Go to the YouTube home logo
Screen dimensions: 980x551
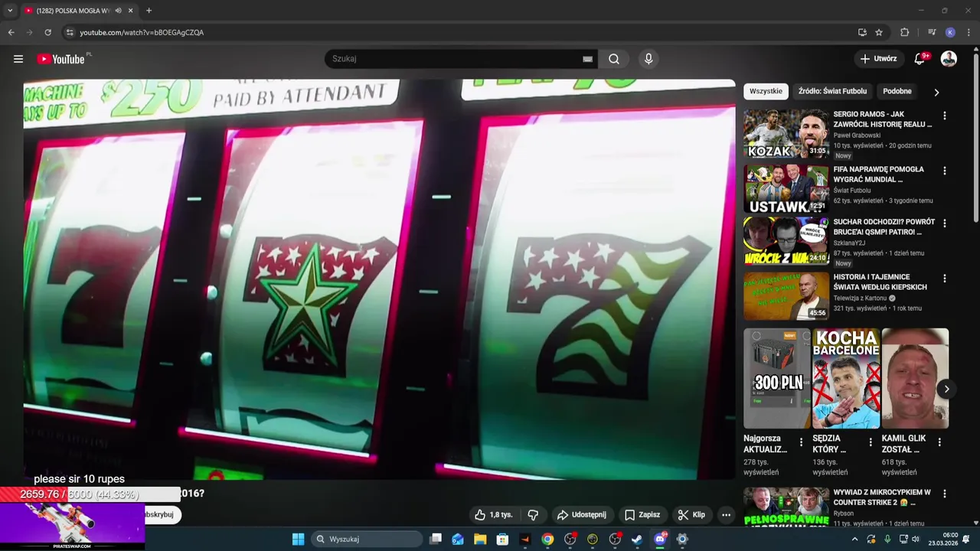[61, 59]
